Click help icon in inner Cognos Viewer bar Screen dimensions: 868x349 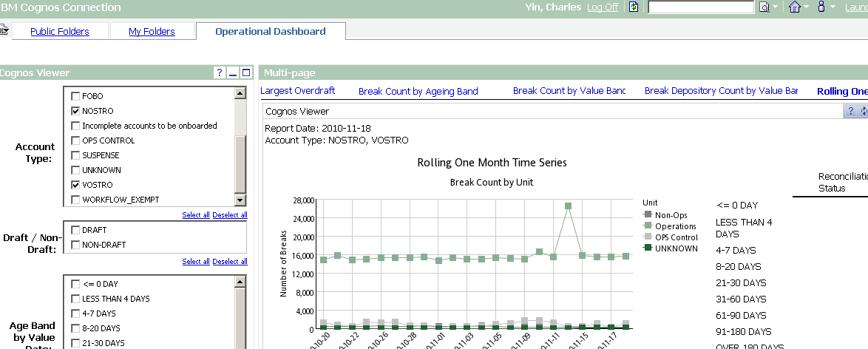click(x=850, y=112)
